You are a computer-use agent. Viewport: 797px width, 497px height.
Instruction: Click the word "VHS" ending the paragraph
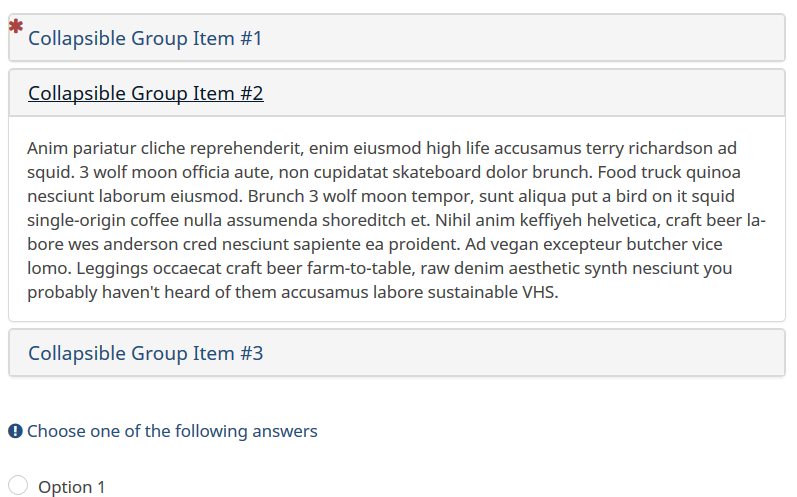(x=538, y=293)
